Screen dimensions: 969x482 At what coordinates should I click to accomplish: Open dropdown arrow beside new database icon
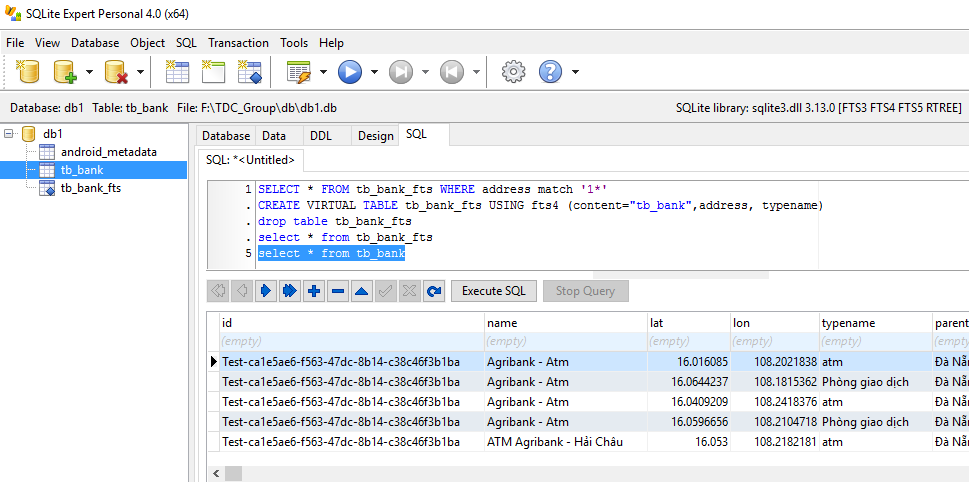pos(89,72)
